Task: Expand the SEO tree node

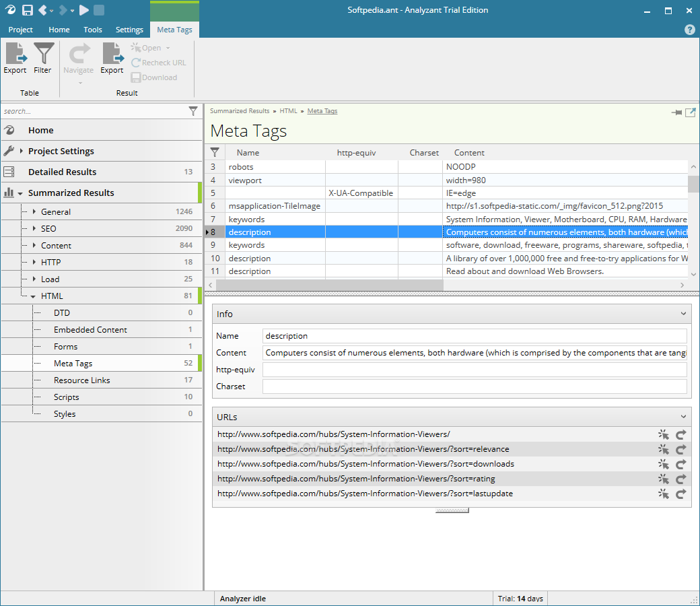Action: pyautogui.click(x=34, y=228)
